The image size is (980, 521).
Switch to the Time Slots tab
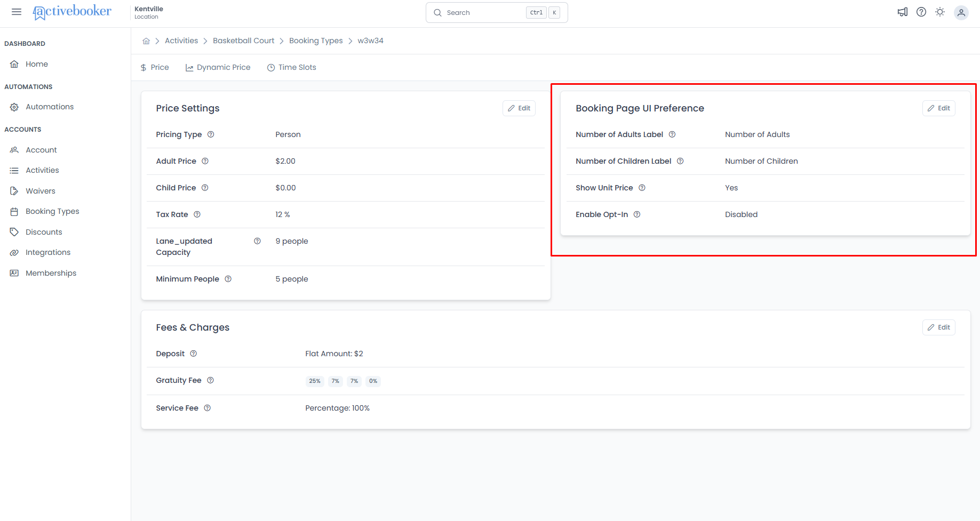coord(291,67)
